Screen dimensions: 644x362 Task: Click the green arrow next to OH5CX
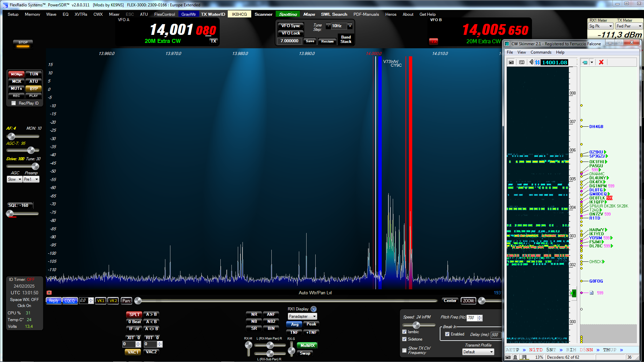point(603,262)
